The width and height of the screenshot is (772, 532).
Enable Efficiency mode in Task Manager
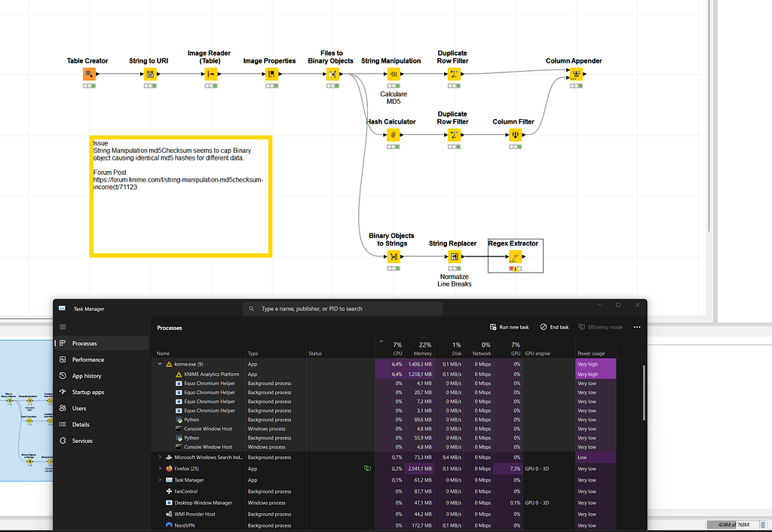coord(601,327)
